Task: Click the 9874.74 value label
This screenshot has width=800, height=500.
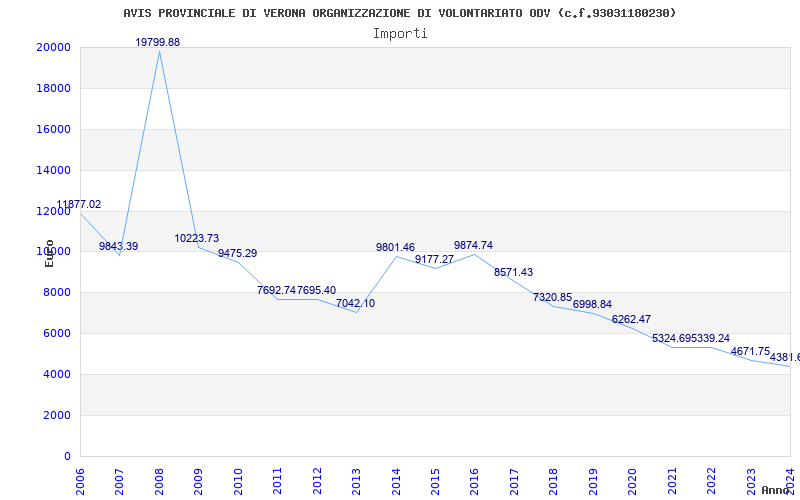Action: point(473,245)
